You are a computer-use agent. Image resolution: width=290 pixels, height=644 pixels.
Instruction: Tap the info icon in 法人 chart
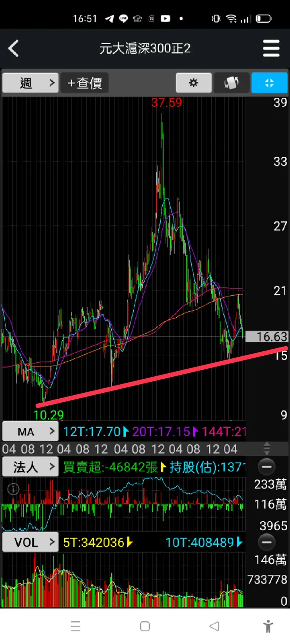click(x=13, y=489)
